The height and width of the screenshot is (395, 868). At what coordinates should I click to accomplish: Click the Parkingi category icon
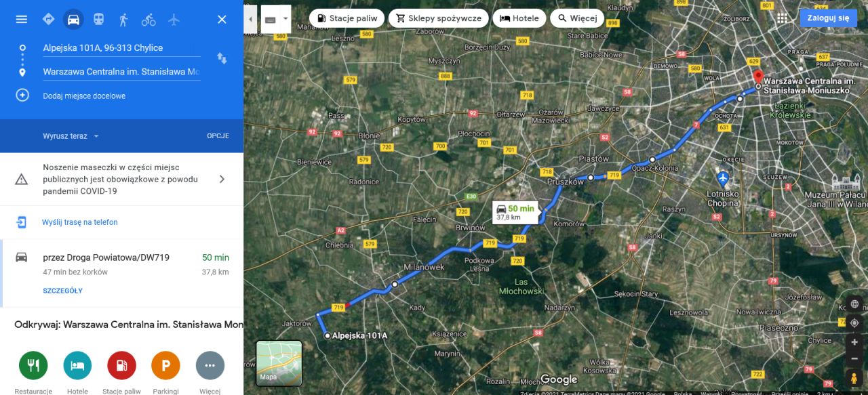[x=165, y=366]
